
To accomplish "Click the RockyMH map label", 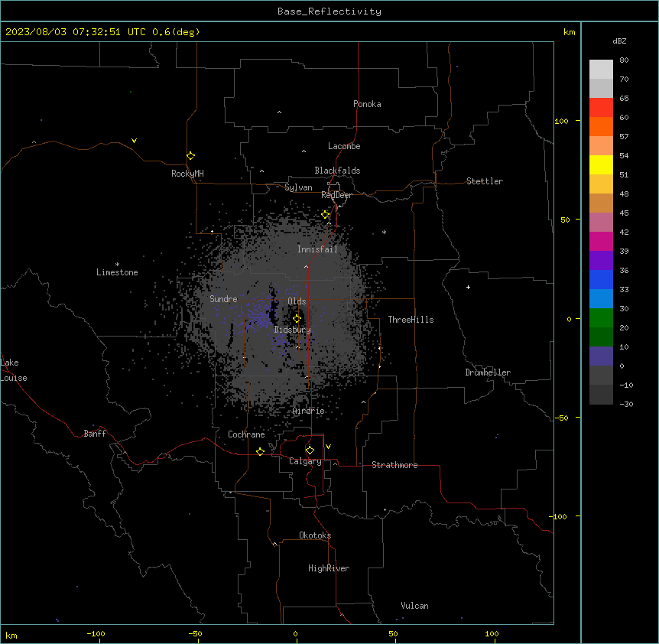I will [187, 174].
